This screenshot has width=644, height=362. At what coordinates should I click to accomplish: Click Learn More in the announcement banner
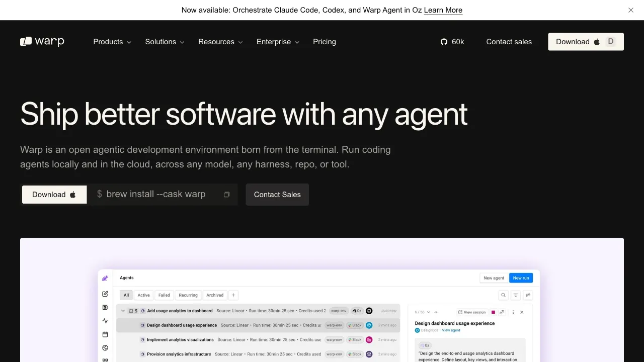point(443,10)
